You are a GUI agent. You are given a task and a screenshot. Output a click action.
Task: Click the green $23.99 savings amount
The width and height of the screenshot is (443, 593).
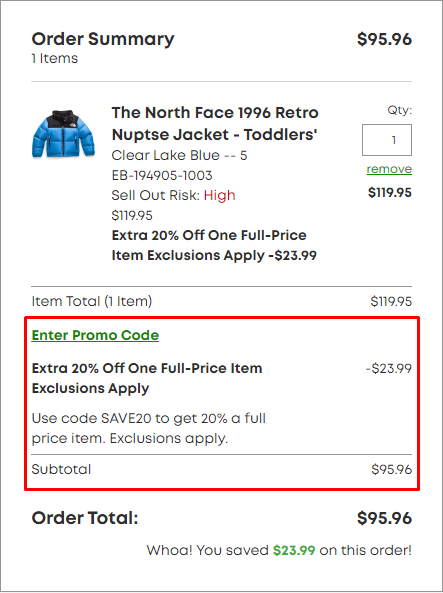pyautogui.click(x=294, y=550)
